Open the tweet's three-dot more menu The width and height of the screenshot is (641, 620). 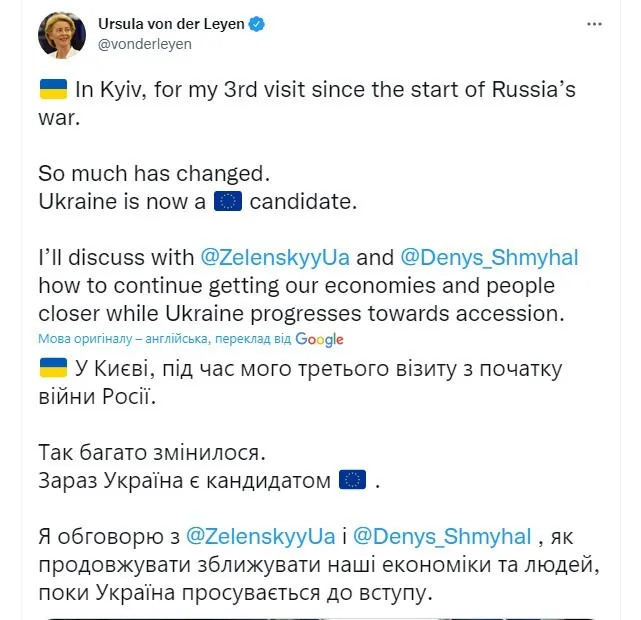[596, 25]
